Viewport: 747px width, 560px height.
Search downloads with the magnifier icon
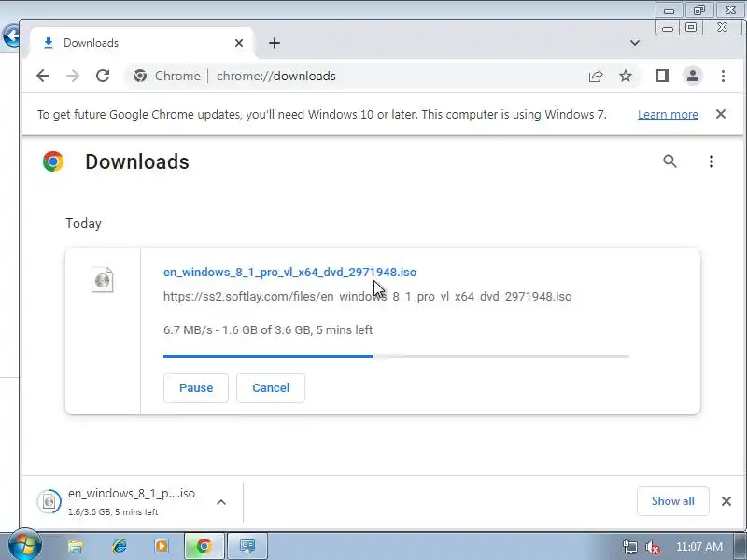pos(669,161)
